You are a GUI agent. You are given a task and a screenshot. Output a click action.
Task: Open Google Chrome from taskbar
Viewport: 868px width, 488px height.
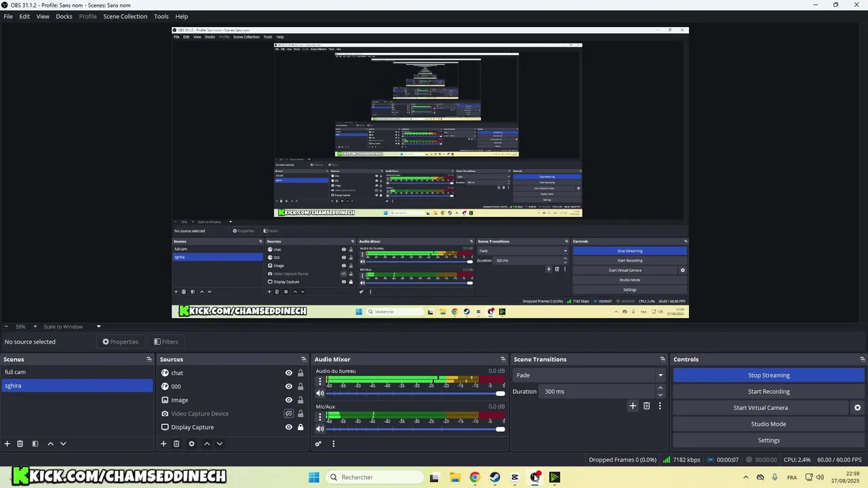tap(475, 477)
